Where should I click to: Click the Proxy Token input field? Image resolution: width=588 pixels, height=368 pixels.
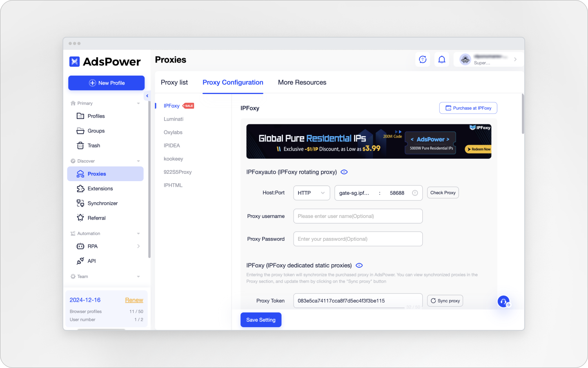[358, 301]
